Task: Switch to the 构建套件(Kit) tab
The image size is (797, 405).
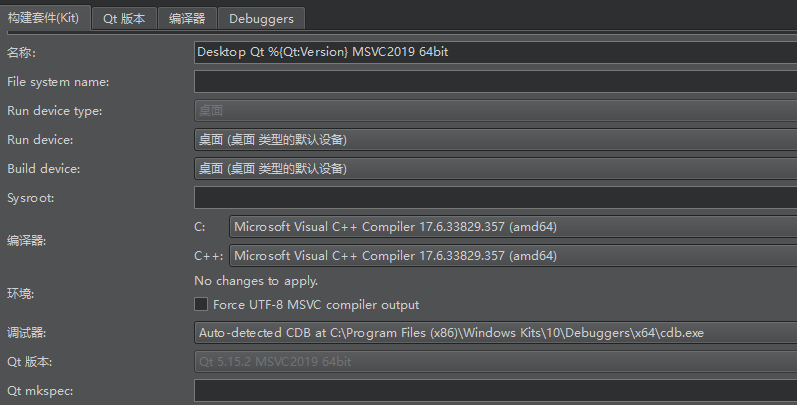Action: coord(45,18)
